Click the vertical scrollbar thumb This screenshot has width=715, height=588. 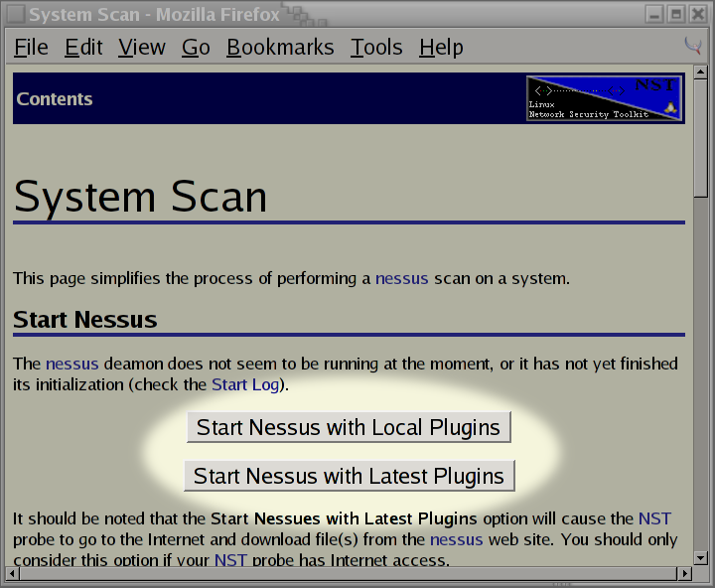(700, 139)
